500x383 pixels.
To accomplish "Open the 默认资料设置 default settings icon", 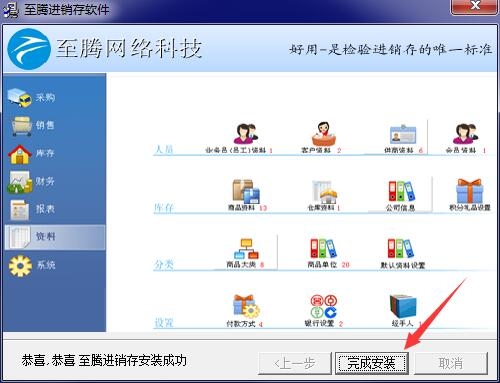I will (x=401, y=248).
